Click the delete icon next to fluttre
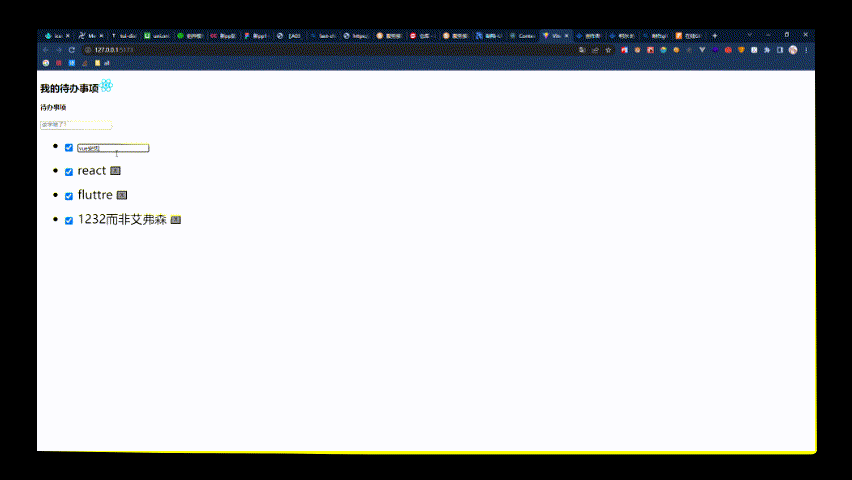 [x=122, y=195]
